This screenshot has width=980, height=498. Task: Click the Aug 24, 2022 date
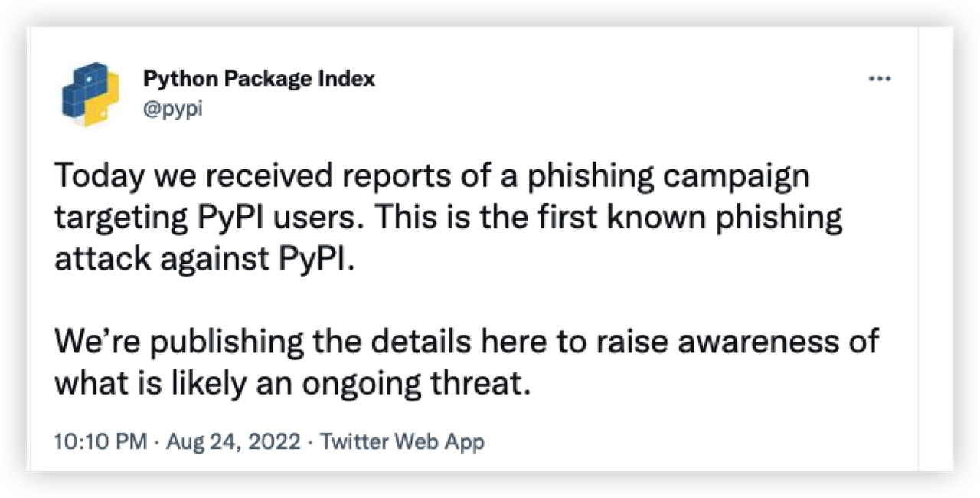234,442
